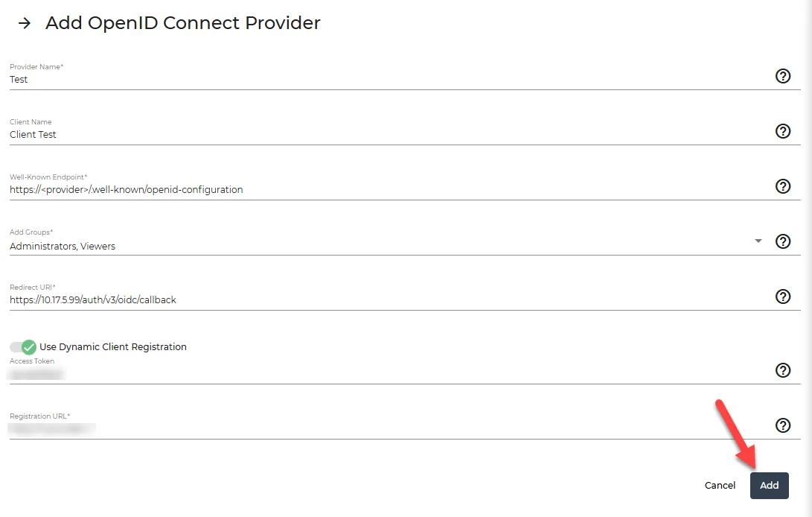Open help for Well-Known Endpoint field
Image resolution: width=812 pixels, height=517 pixels.
click(x=782, y=186)
